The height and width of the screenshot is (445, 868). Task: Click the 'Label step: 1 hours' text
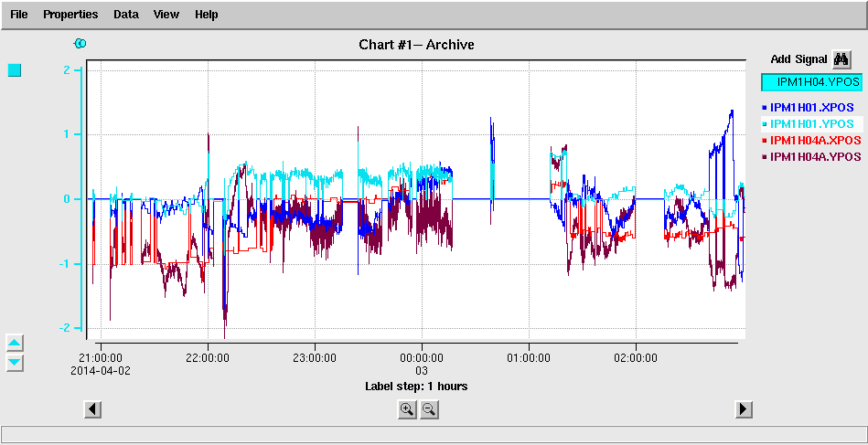[416, 387]
